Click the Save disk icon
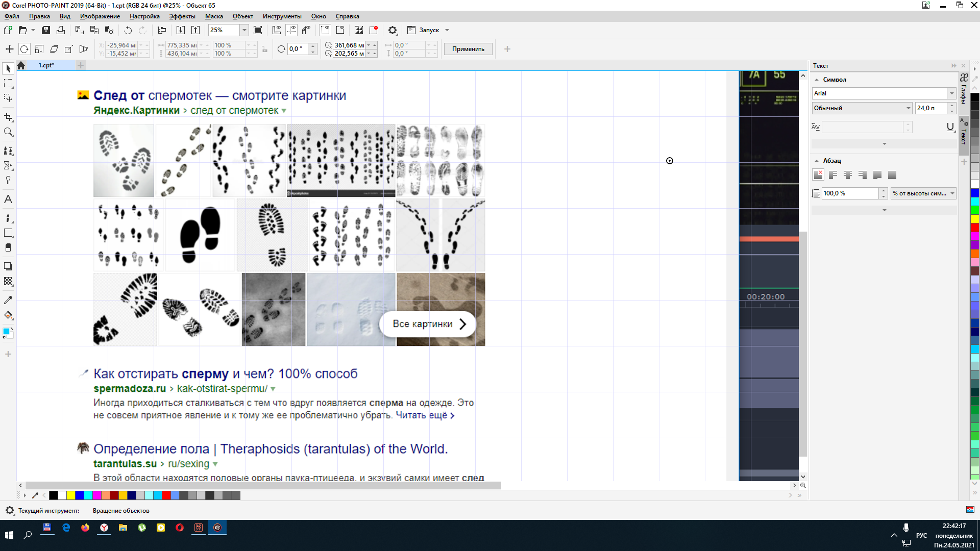This screenshot has width=980, height=551. [46, 30]
